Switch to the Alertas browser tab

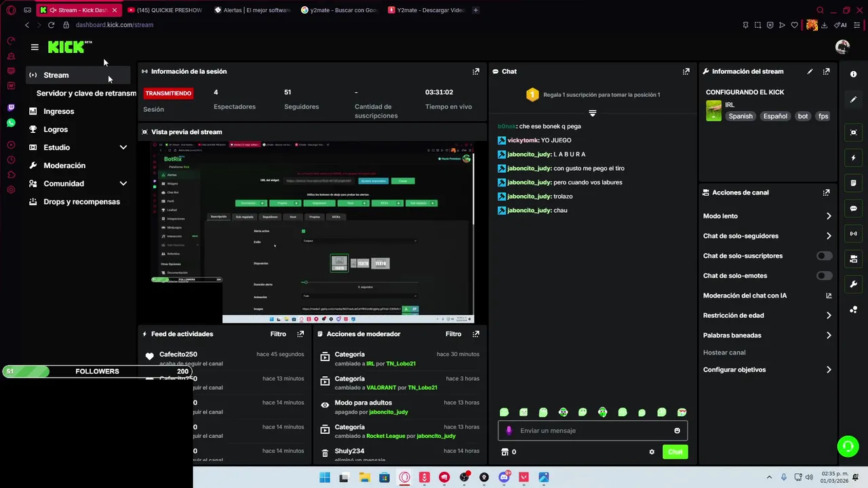point(253,10)
